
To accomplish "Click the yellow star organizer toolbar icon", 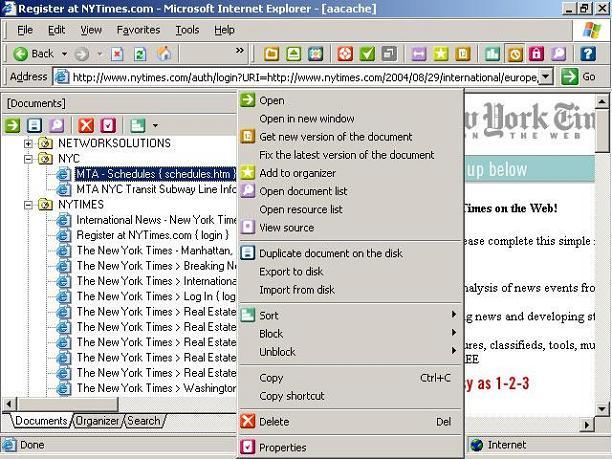I will coord(441,54).
